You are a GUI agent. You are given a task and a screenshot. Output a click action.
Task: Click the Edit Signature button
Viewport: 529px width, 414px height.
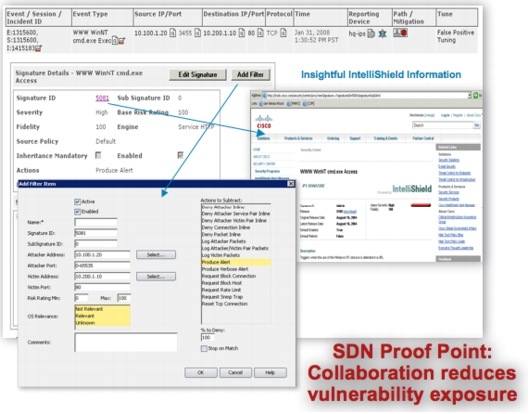tap(198, 75)
